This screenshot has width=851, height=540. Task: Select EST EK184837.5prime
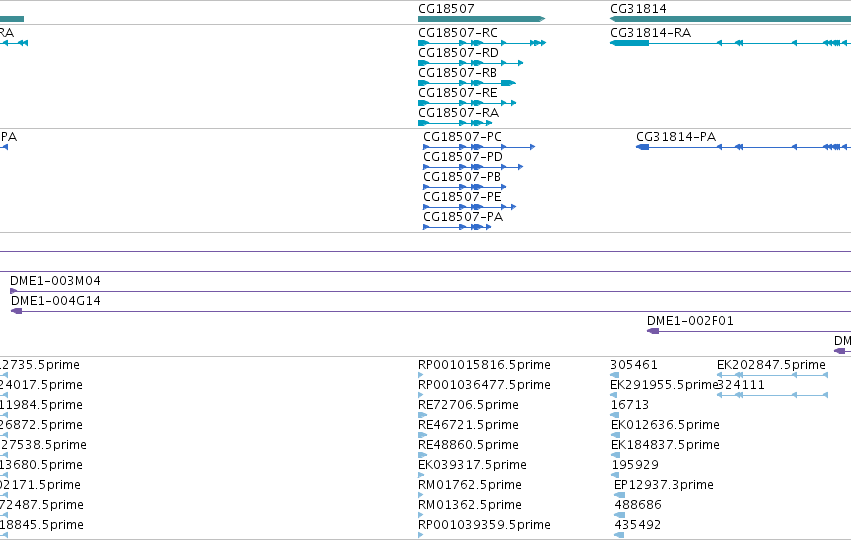665,446
